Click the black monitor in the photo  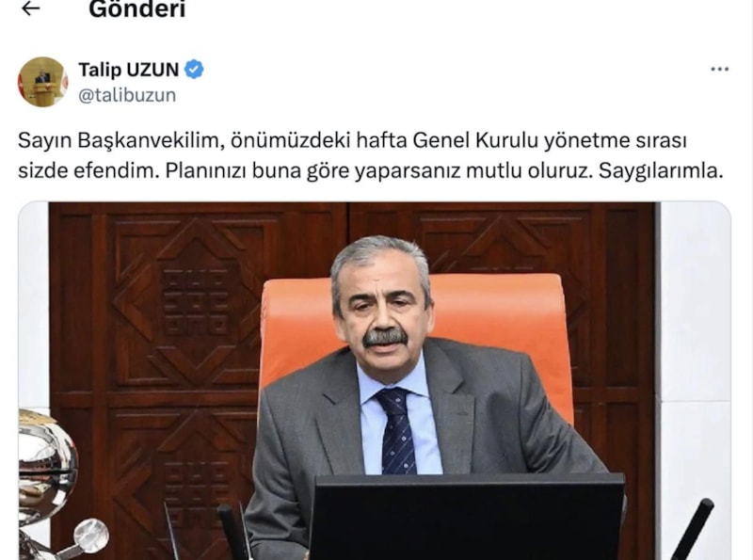pos(466,517)
